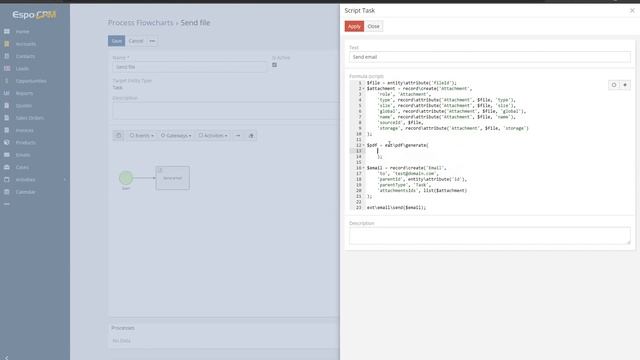Open Home from the sidebar
The height and width of the screenshot is (360, 640).
(x=22, y=31)
